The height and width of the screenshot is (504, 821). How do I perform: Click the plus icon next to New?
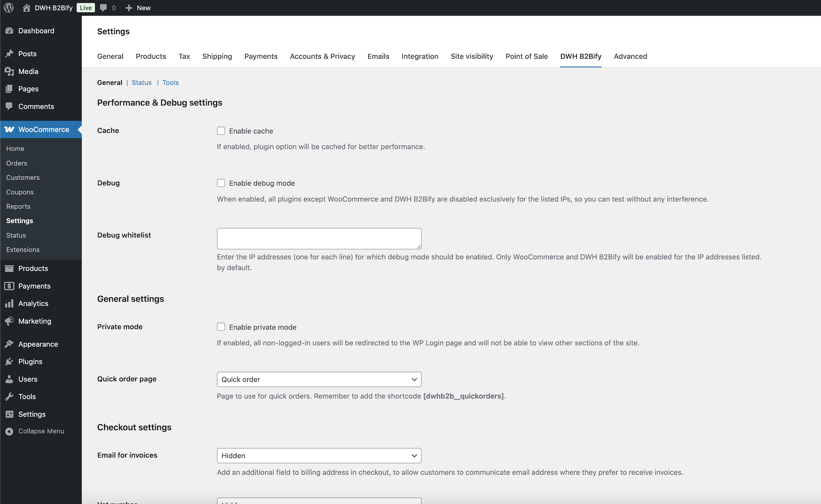point(129,8)
